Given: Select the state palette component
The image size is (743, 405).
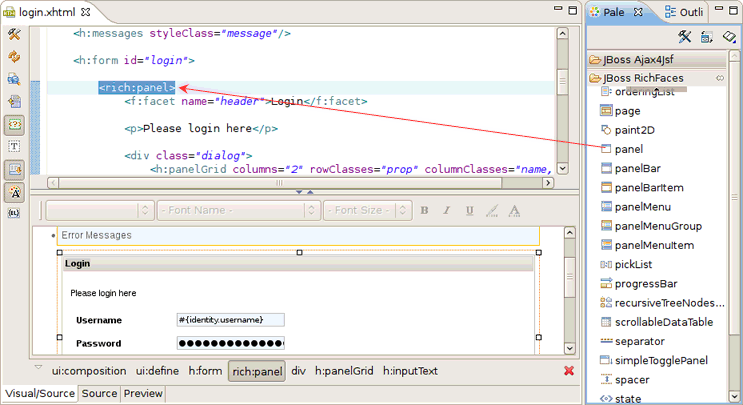Looking at the screenshot, I should [620, 399].
